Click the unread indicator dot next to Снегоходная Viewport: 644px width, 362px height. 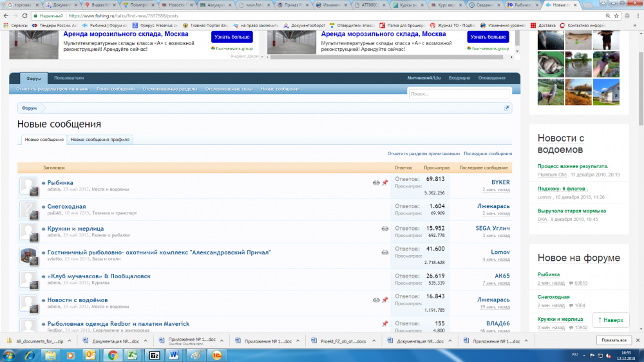pos(44,207)
